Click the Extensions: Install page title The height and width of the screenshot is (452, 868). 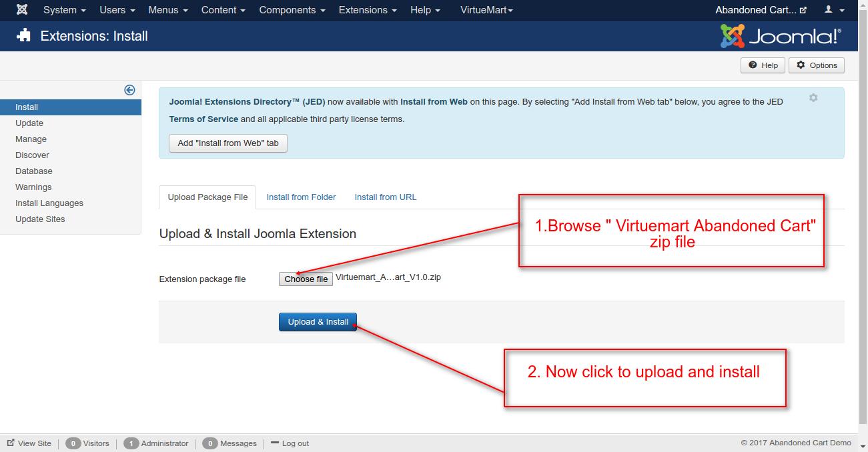tap(94, 36)
